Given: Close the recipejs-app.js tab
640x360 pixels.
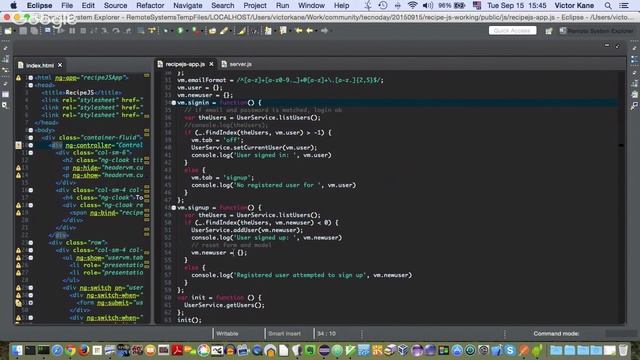Looking at the screenshot, I should tap(211, 64).
